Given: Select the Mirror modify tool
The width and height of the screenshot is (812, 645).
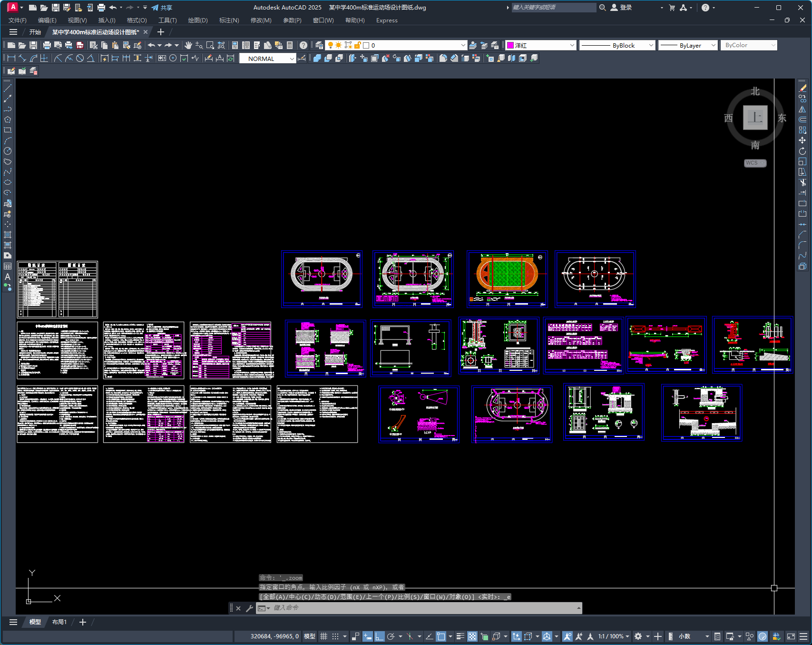Looking at the screenshot, I should [x=802, y=109].
